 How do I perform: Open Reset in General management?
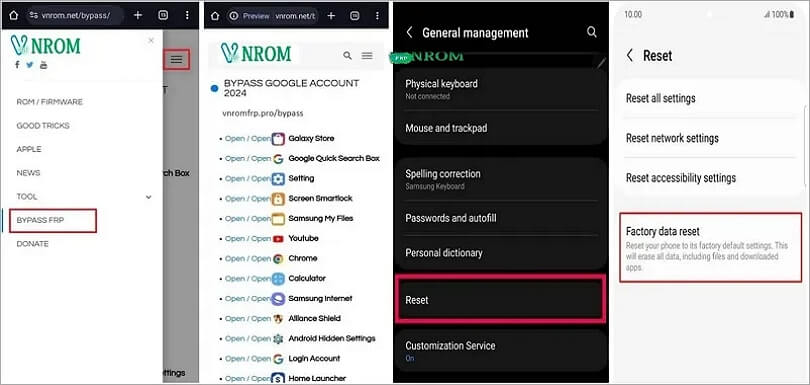500,300
